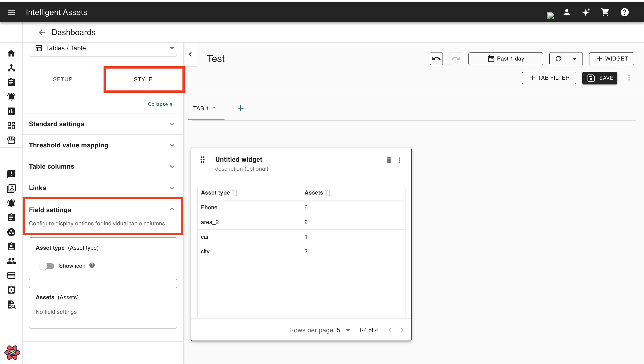Image resolution: width=644 pixels, height=364 pixels.
Task: Toggle the Show icon switch
Action: (47, 266)
